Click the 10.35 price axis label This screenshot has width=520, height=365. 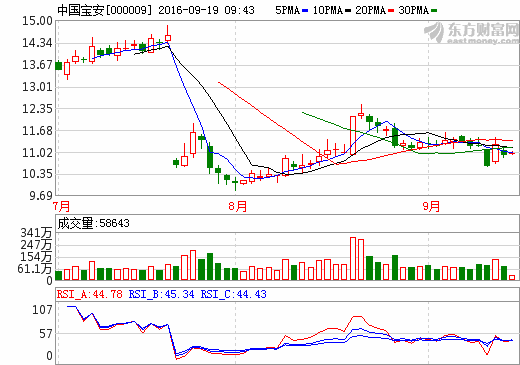tap(37, 174)
